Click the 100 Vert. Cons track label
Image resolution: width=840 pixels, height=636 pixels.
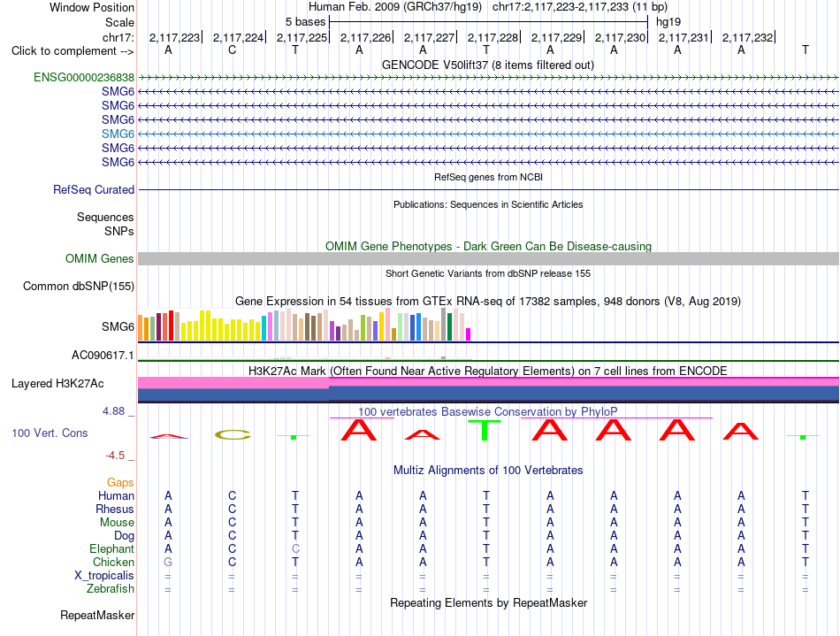(50, 433)
